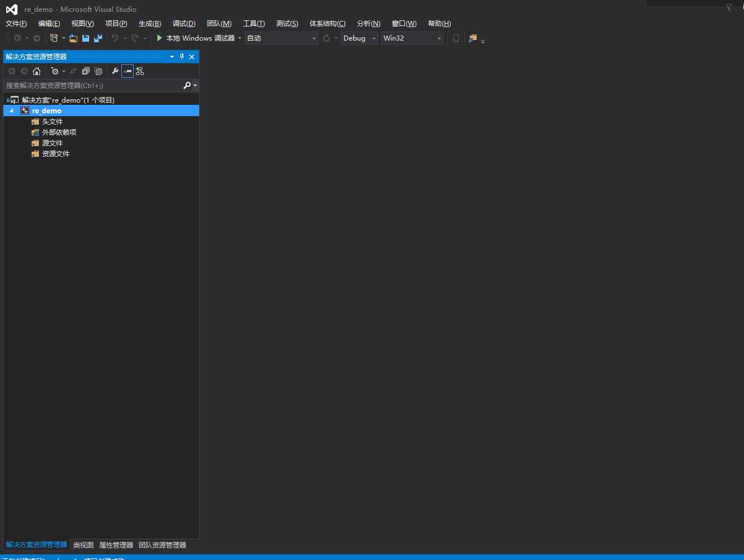The image size is (744, 560).
Task: Toggle the Preview Selected Items button
Action: [127, 71]
